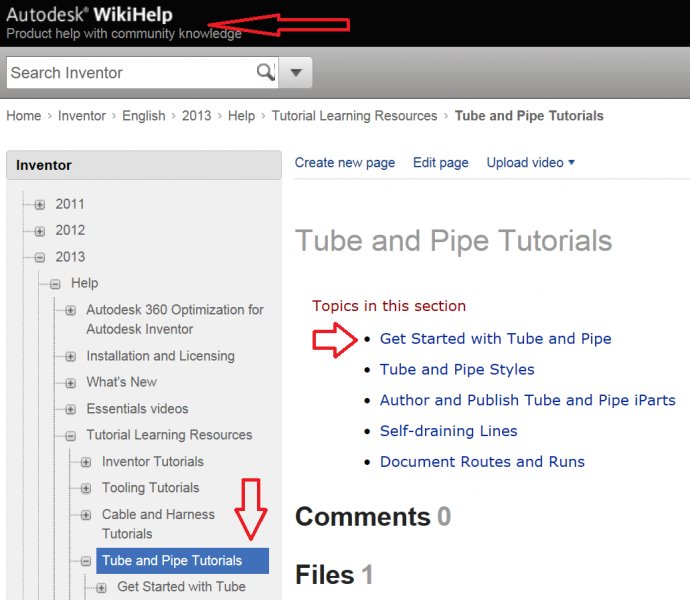This screenshot has width=690, height=600.
Task: Open the search options dropdown arrow
Action: [296, 72]
